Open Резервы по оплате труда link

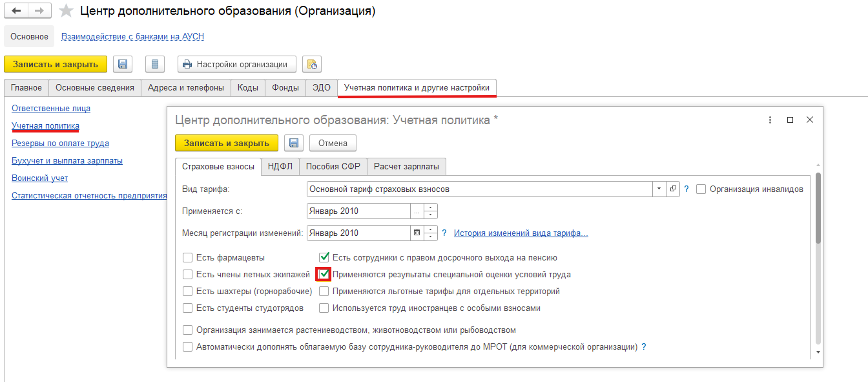(60, 143)
